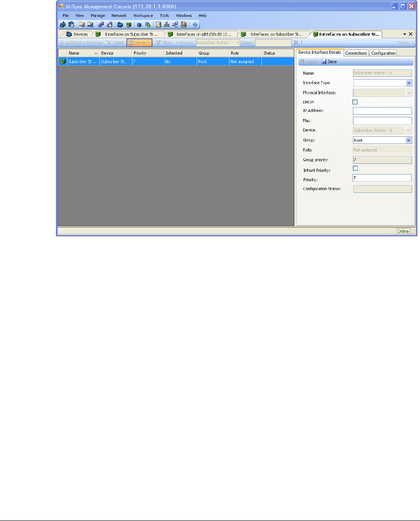Click the folder search toolbar icon
The width and height of the screenshot is (420, 521).
coord(90,24)
